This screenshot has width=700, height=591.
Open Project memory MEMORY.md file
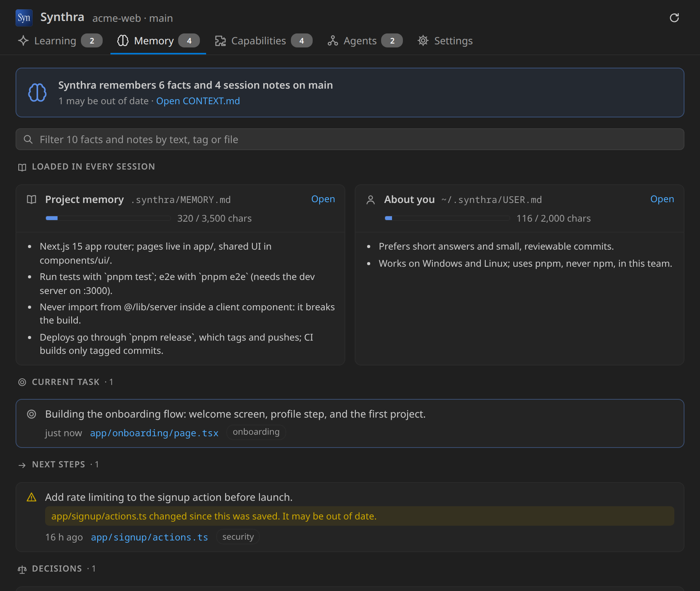(x=323, y=199)
